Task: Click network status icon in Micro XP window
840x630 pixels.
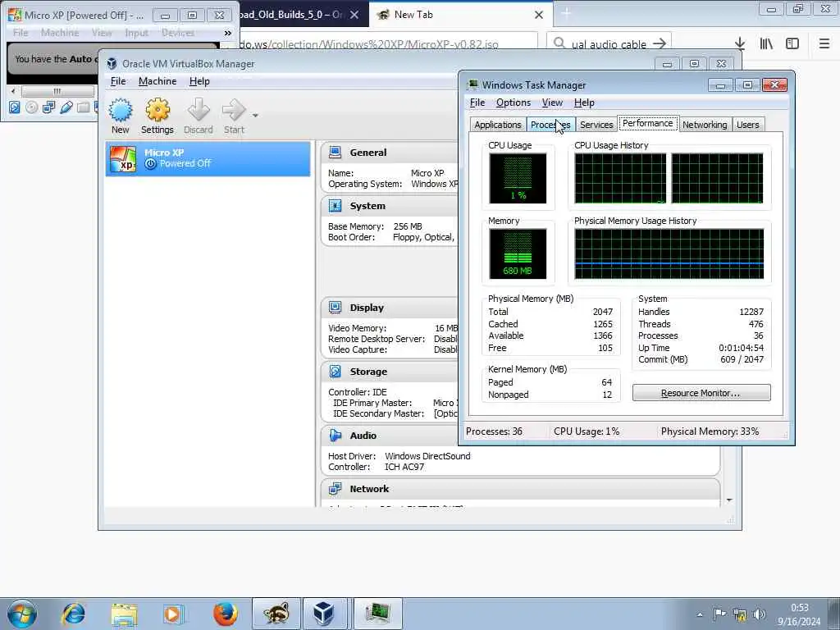Action: [48, 107]
